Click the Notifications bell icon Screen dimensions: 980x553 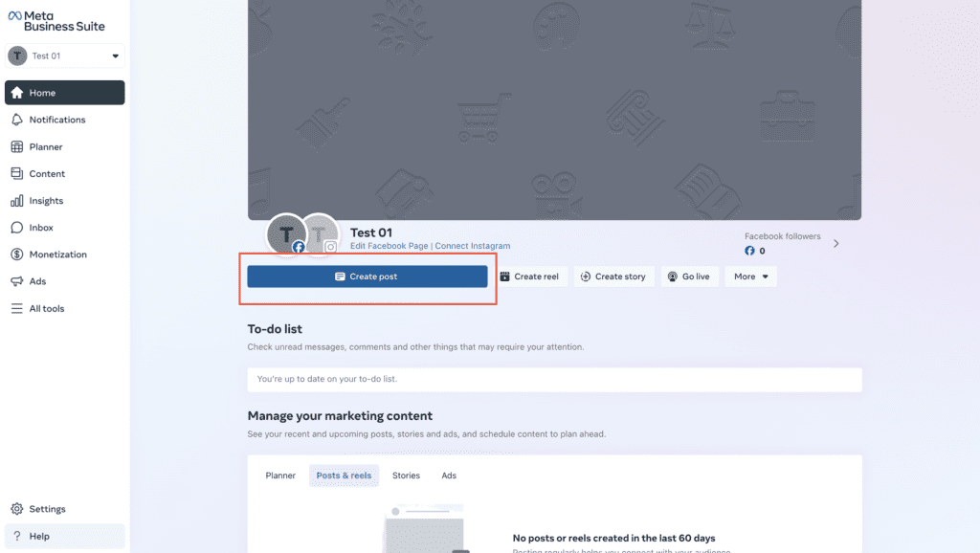(x=17, y=120)
